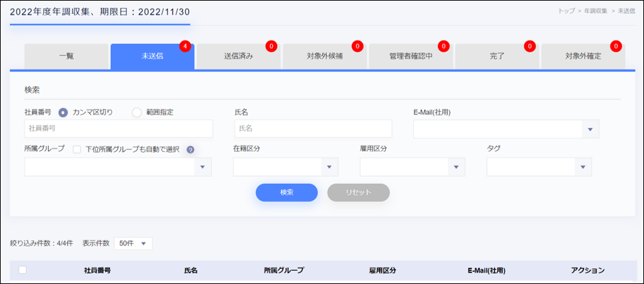644x284 pixels.
Task: Expand the E-Mail(社用) dropdown
Action: tap(590, 129)
